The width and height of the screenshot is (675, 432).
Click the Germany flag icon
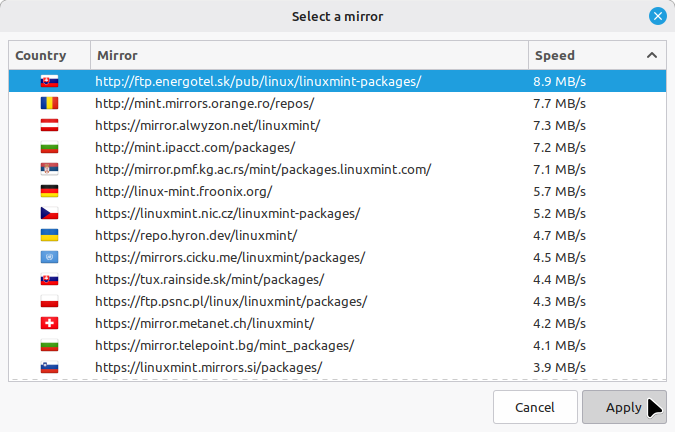click(48, 191)
